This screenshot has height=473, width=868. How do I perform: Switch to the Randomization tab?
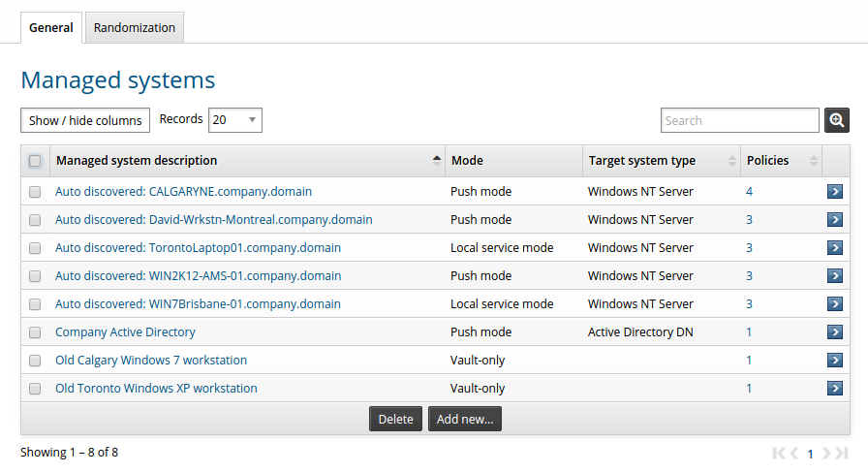click(135, 28)
